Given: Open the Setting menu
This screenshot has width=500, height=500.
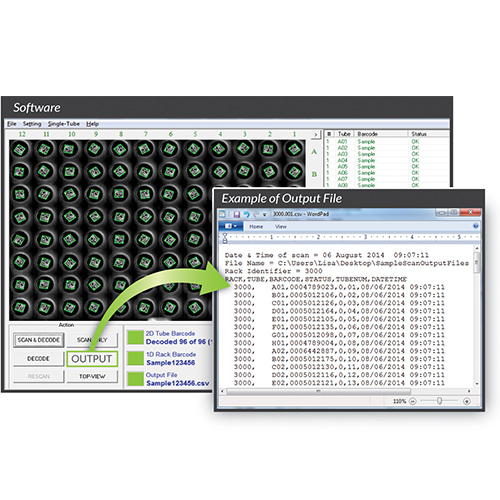Looking at the screenshot, I should (32, 124).
